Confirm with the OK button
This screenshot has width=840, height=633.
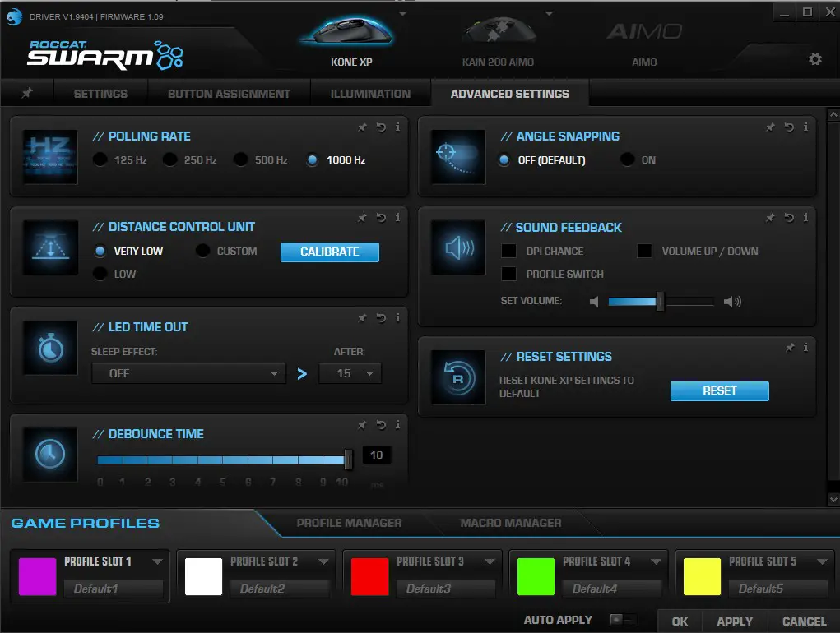pos(680,621)
